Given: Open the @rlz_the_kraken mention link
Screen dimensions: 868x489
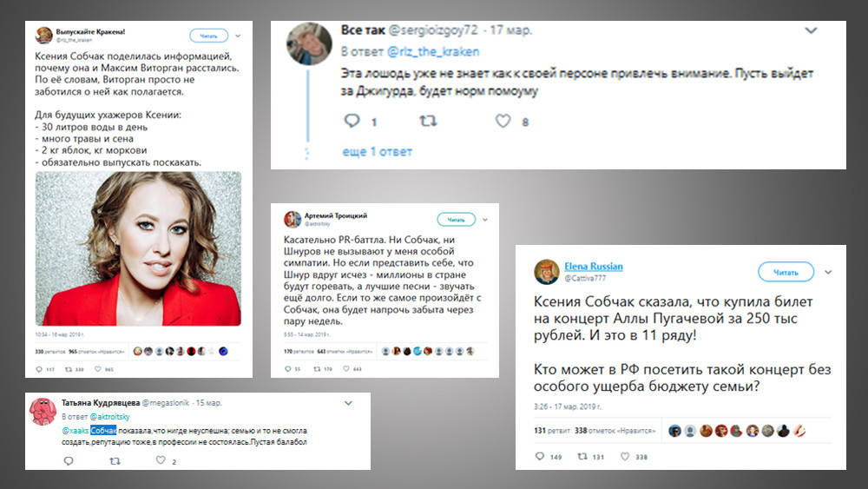Looking at the screenshot, I should pos(433,51).
